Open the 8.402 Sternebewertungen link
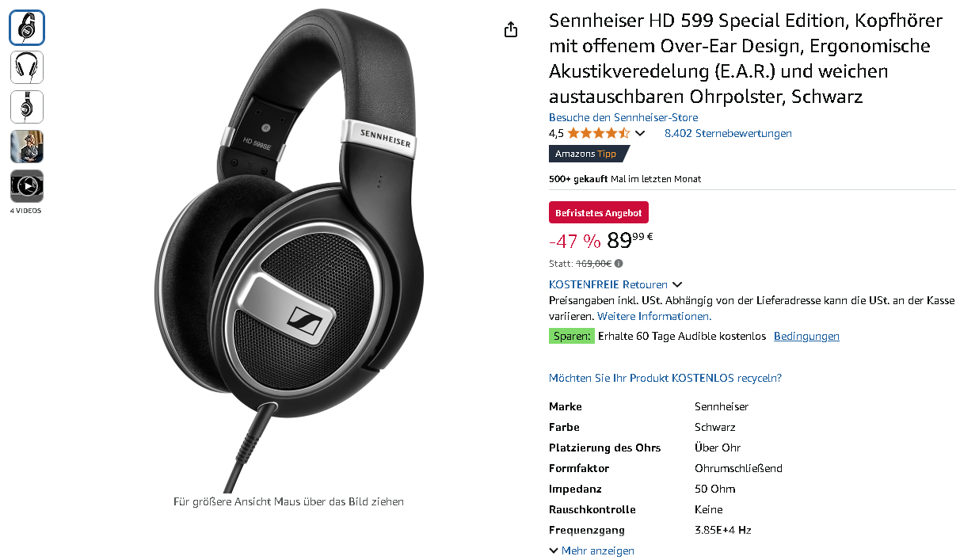The height and width of the screenshot is (560, 960). pos(728,133)
